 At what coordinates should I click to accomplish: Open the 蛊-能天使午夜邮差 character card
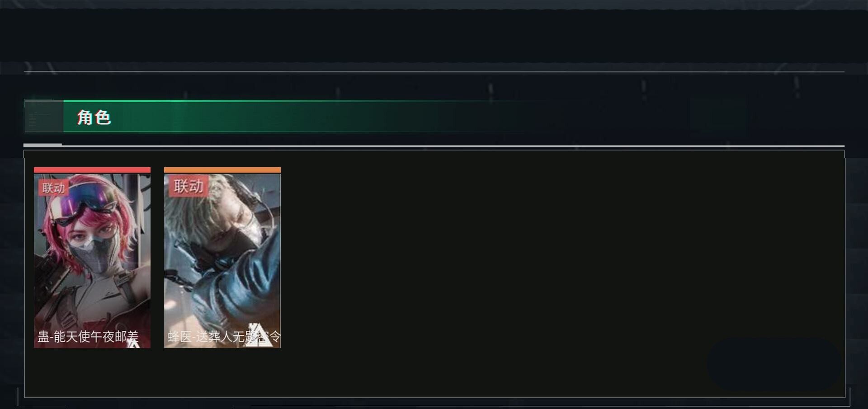click(x=92, y=258)
